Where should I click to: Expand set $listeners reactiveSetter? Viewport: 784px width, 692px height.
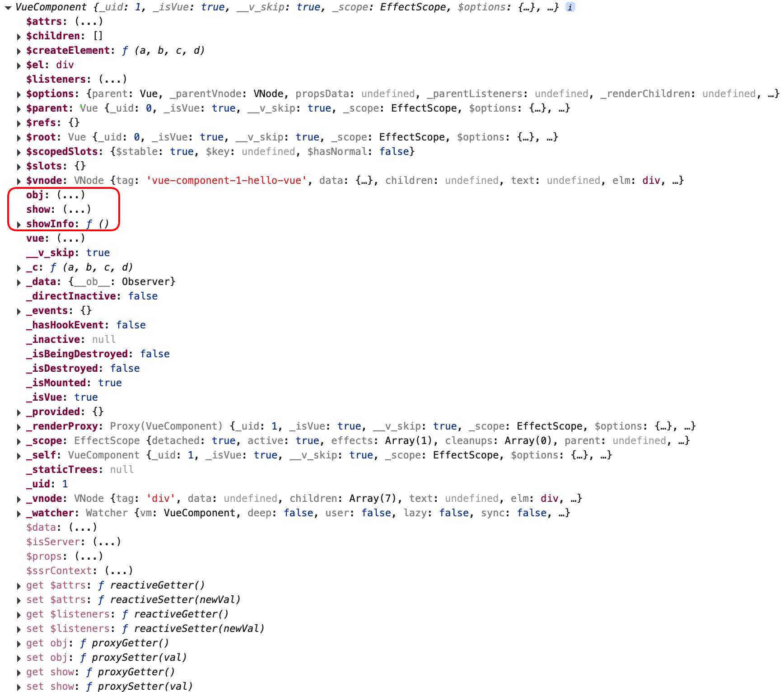(x=19, y=629)
